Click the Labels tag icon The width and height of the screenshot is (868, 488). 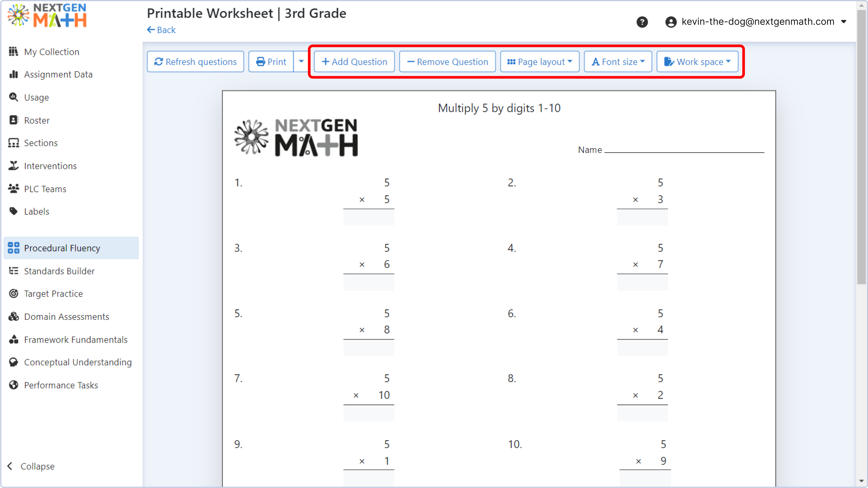pyautogui.click(x=14, y=211)
